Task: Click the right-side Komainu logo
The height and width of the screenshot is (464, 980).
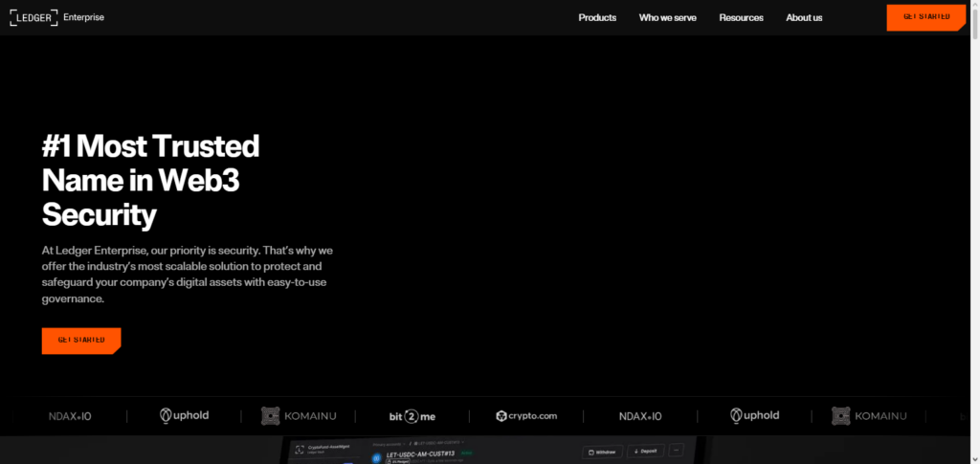Action: coord(868,416)
